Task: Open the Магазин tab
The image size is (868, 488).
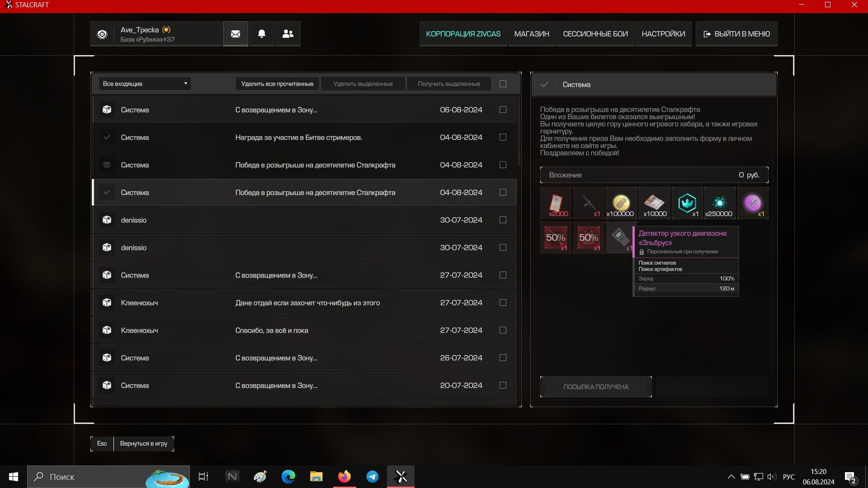Action: 532,34
